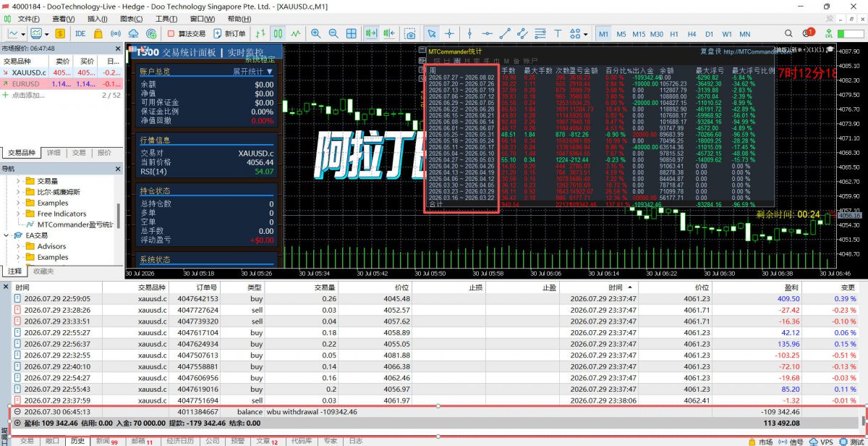Image resolution: width=868 pixels, height=446 pixels.
Task: Open 信号 in the status bar
Action: 791,441
